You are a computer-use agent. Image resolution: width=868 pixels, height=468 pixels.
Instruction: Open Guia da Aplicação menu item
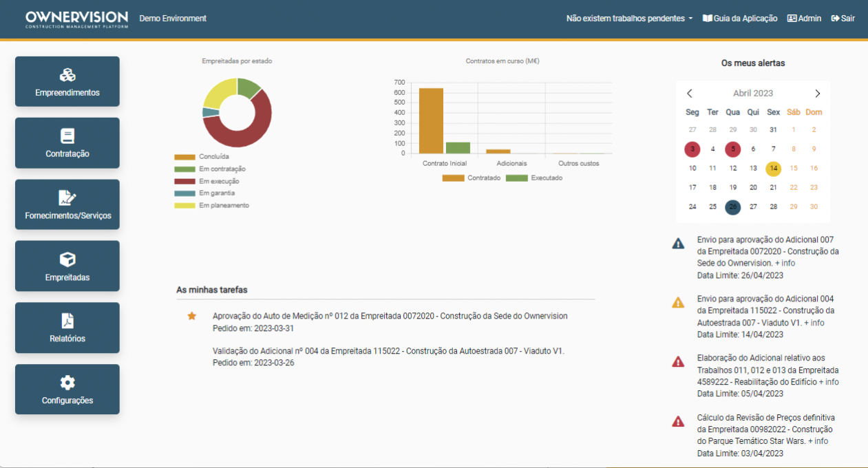click(x=740, y=19)
